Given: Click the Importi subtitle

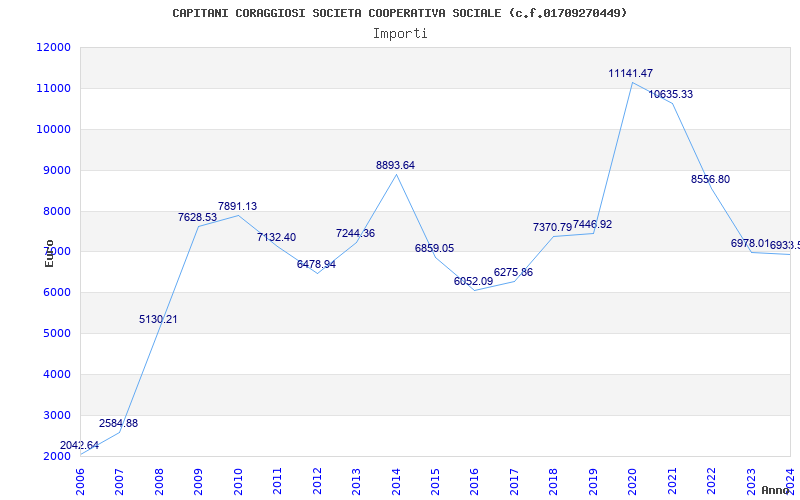Looking at the screenshot, I should point(400,34).
